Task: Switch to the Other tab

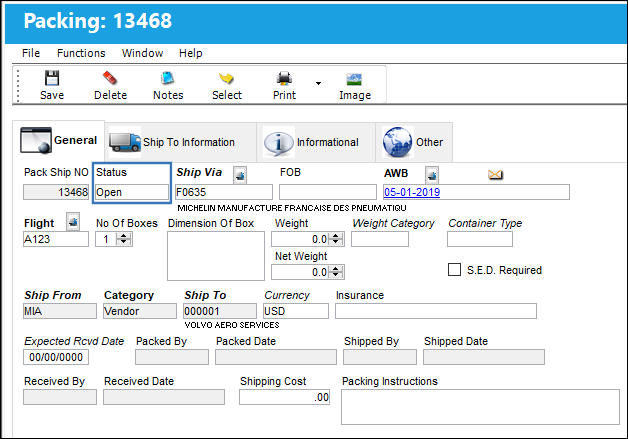Action: point(414,142)
